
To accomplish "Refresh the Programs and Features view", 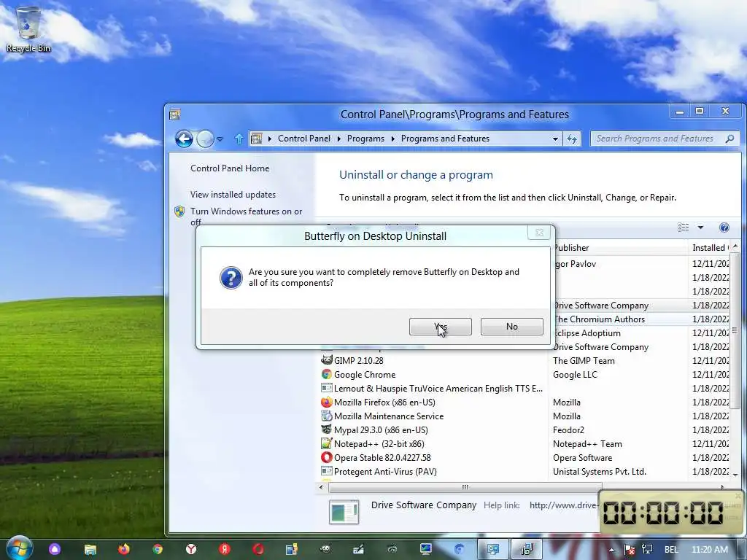I will pos(572,139).
